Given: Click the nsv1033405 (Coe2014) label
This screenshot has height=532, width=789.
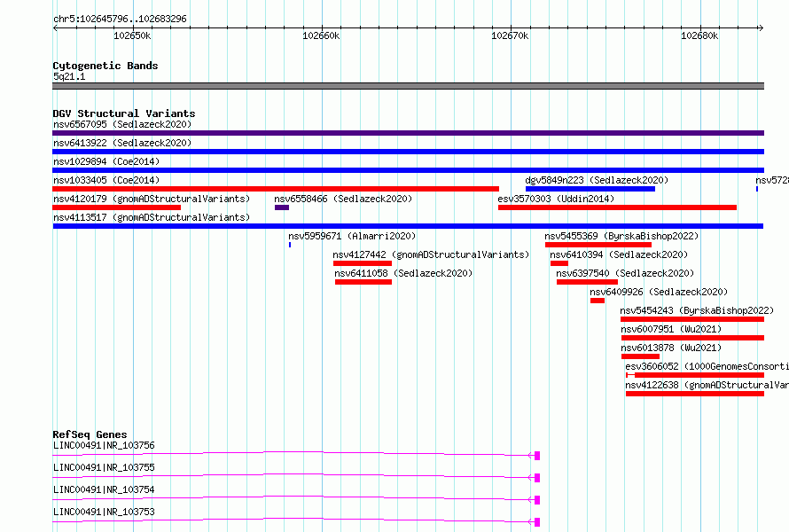Looking at the screenshot, I should [106, 180].
